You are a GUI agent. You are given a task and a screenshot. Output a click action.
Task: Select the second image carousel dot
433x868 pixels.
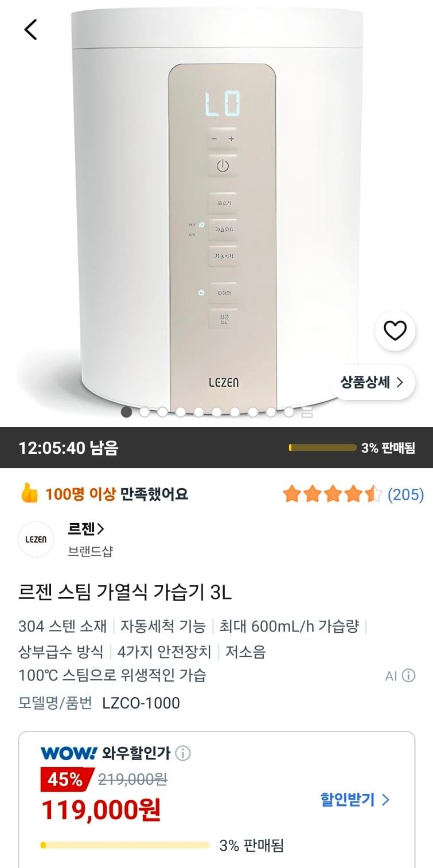pos(145,411)
